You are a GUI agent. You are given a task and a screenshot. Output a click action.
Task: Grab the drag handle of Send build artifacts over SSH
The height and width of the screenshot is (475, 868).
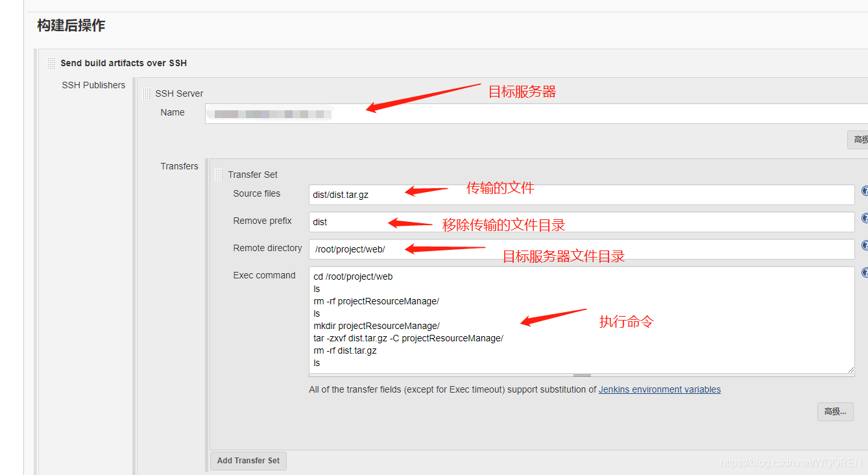pyautogui.click(x=51, y=63)
